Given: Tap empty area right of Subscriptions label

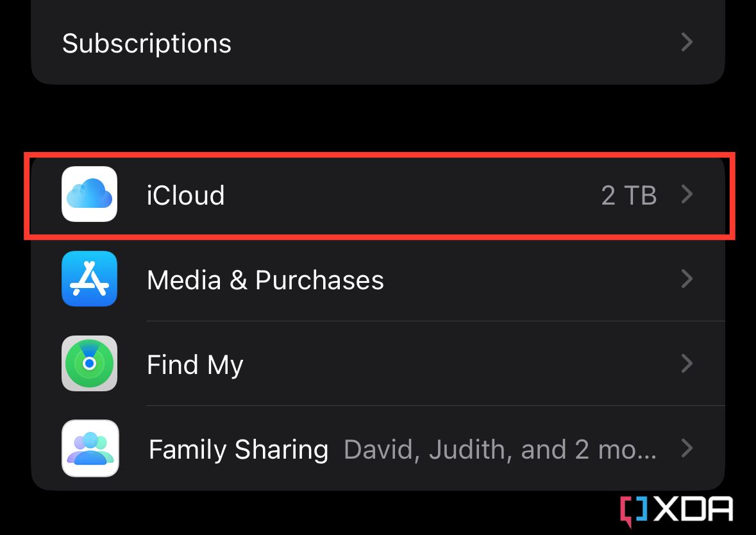Looking at the screenshot, I should (449, 43).
